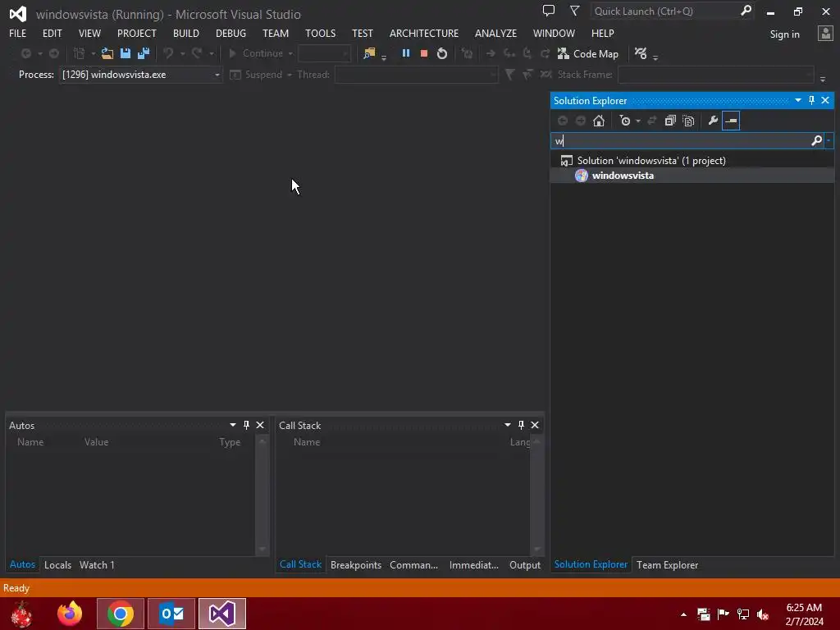Open Solution Explorer window position menu

pyautogui.click(x=798, y=100)
